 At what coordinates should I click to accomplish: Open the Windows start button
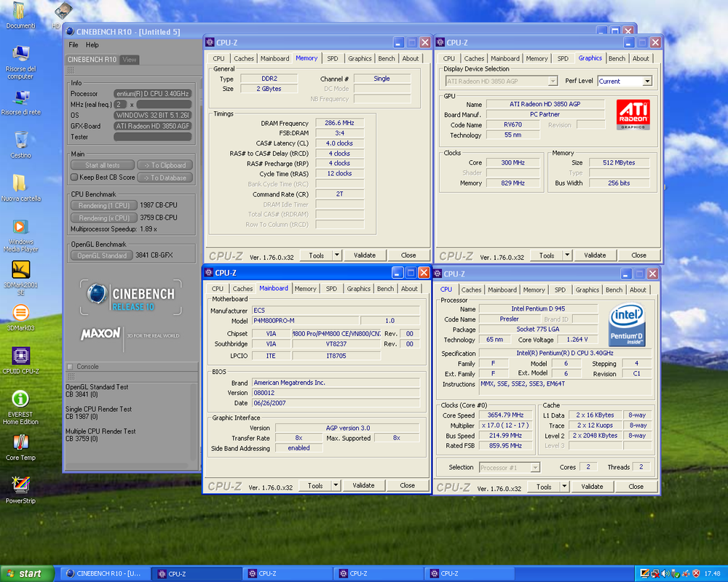click(27, 574)
